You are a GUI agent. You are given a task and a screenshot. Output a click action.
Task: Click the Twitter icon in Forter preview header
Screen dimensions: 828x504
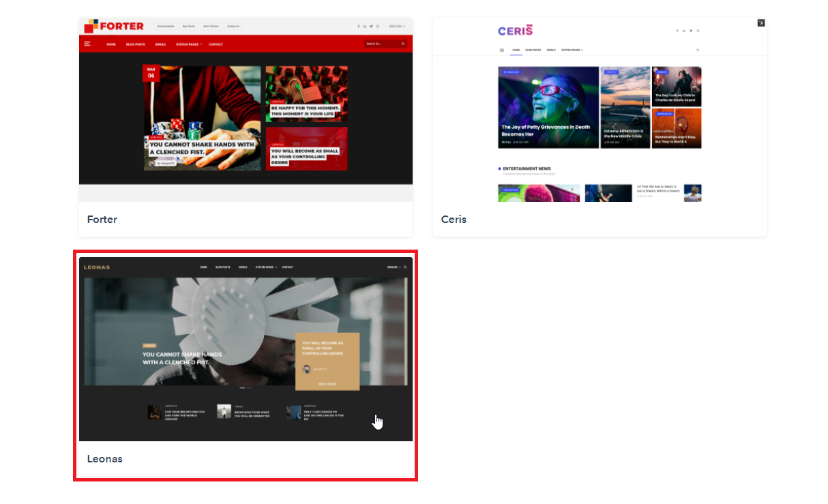371,27
